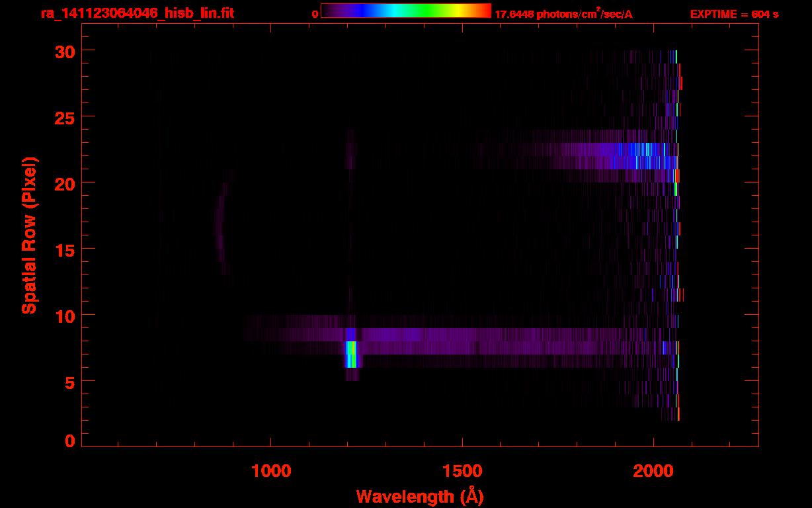Click the curved faint arc feature near 870 Å
812x508 pixels.
pos(223,222)
